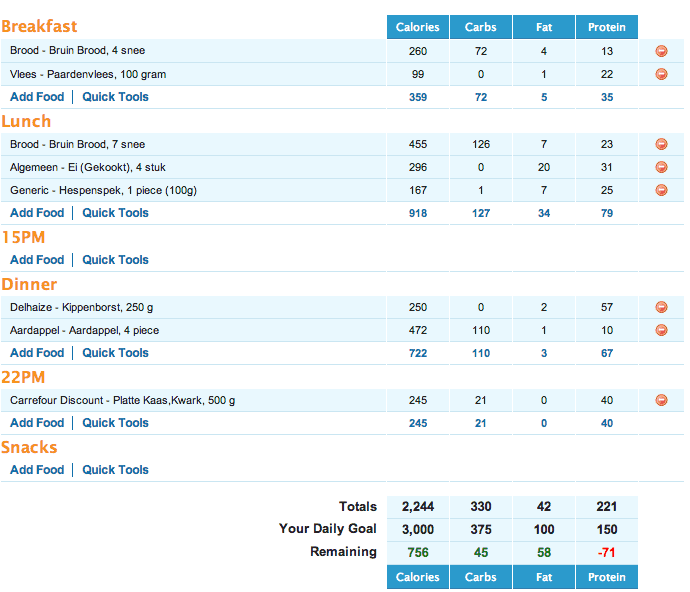The image size is (690, 592).
Task: Add Food to the Snacks section
Action: 37,470
